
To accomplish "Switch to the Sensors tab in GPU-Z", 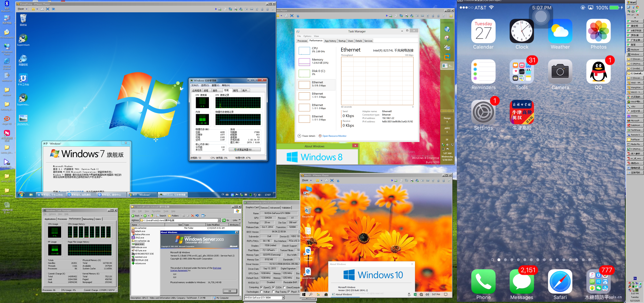I will coord(264,208).
